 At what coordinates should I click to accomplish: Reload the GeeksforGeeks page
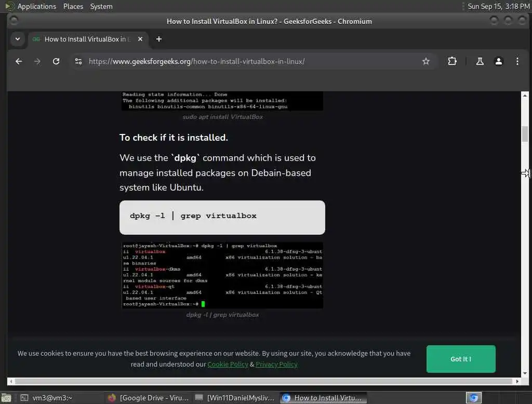pos(56,61)
